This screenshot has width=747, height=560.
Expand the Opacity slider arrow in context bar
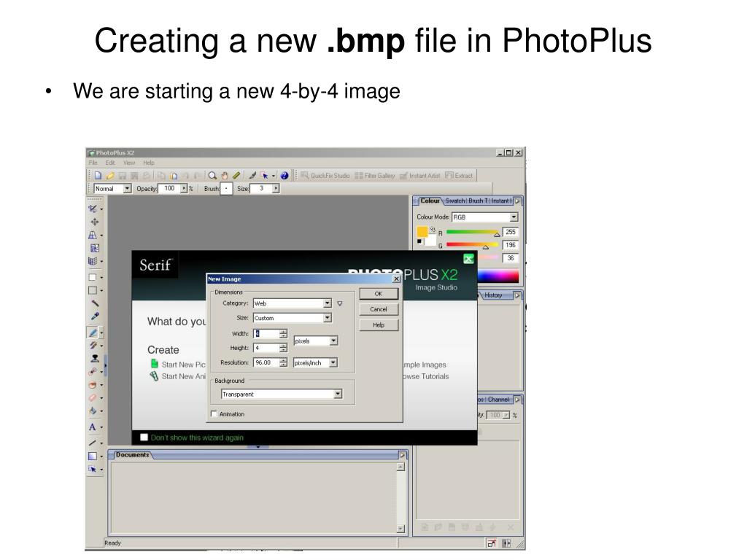(x=184, y=189)
